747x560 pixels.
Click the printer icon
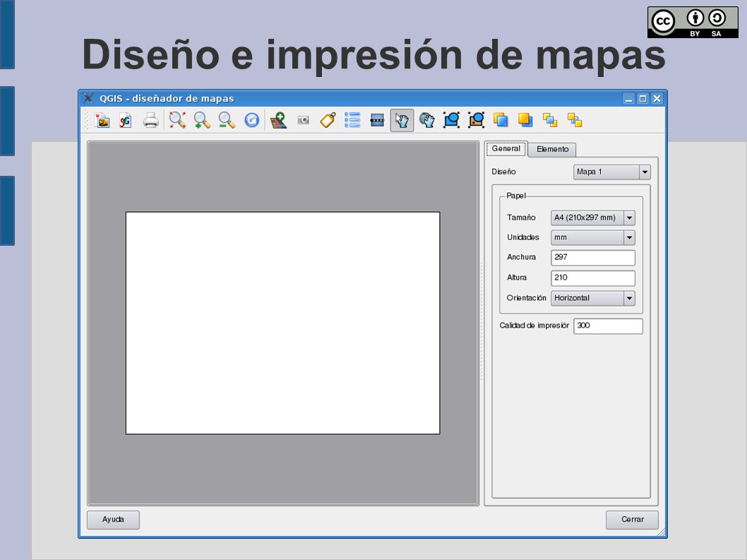pyautogui.click(x=151, y=121)
